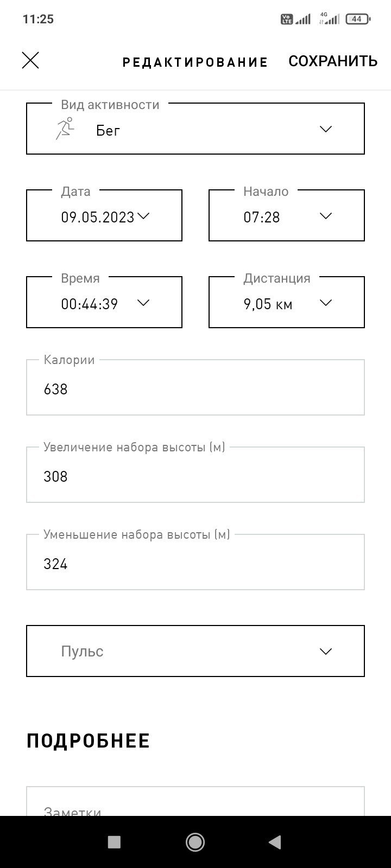Tap the battery indicator in status bar
391x868 pixels.
pos(358,19)
